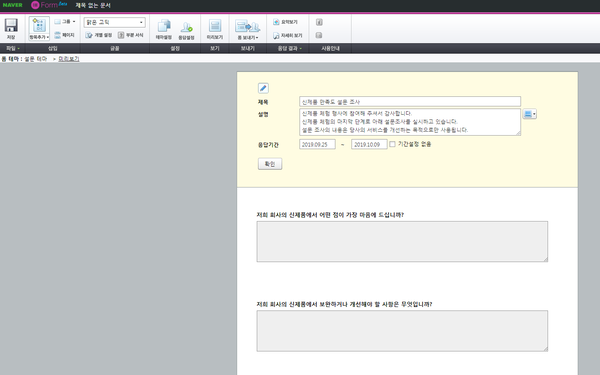The image size is (600, 375).
Task: Click the upper help icon in 사용안내
Action: click(319, 22)
